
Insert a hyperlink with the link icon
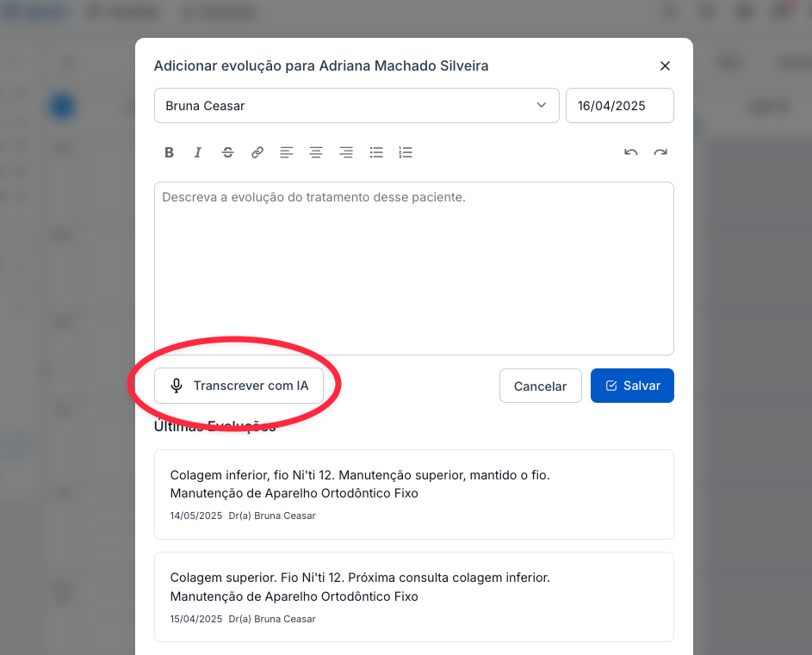(257, 152)
